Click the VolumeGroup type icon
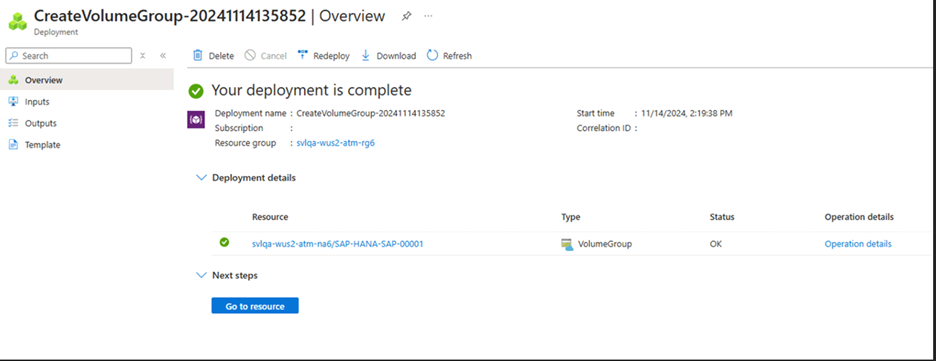The height and width of the screenshot is (361, 936). click(567, 244)
